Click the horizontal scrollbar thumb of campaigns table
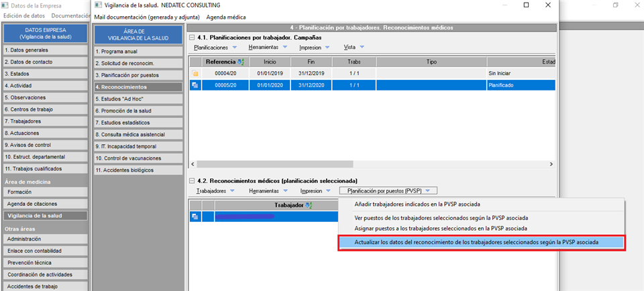 (275, 164)
